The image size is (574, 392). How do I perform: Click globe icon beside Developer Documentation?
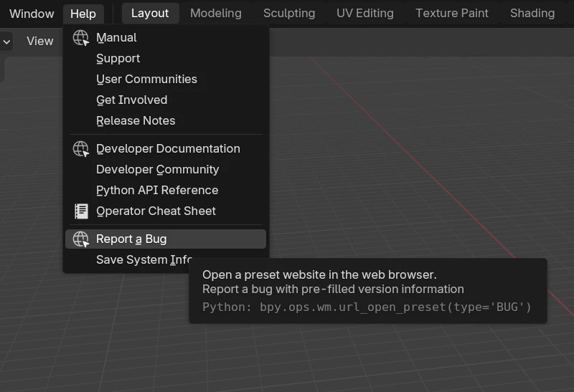[x=80, y=149]
